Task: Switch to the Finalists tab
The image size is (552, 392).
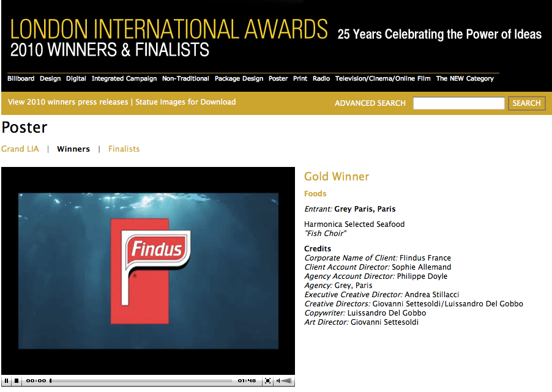Action: pos(124,149)
